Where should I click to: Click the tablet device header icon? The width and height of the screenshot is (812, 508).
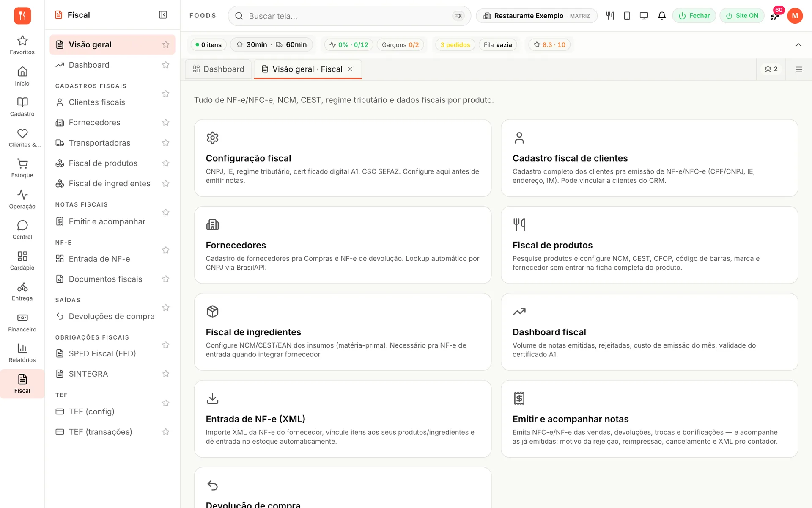point(627,16)
